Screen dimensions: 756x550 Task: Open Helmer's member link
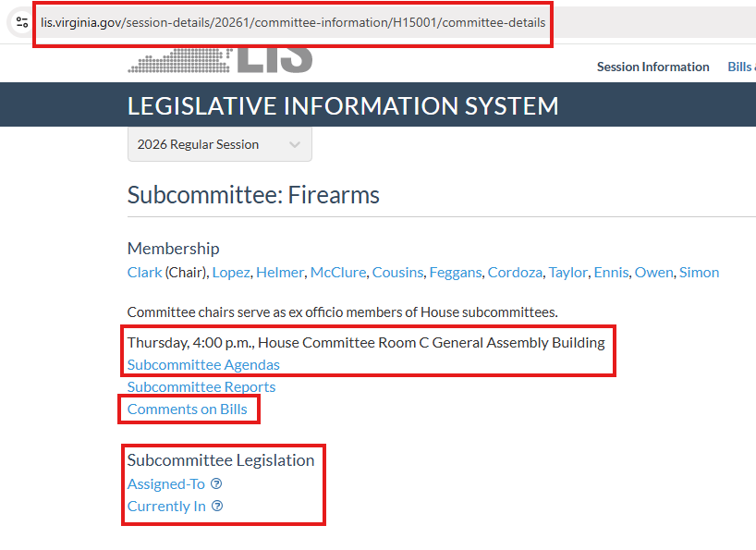click(x=279, y=272)
